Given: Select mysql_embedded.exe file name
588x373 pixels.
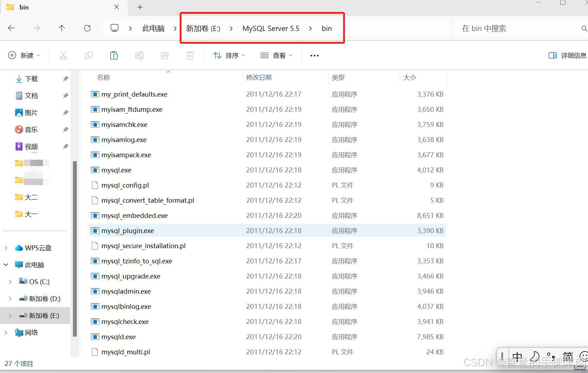Looking at the screenshot, I should pyautogui.click(x=135, y=215).
